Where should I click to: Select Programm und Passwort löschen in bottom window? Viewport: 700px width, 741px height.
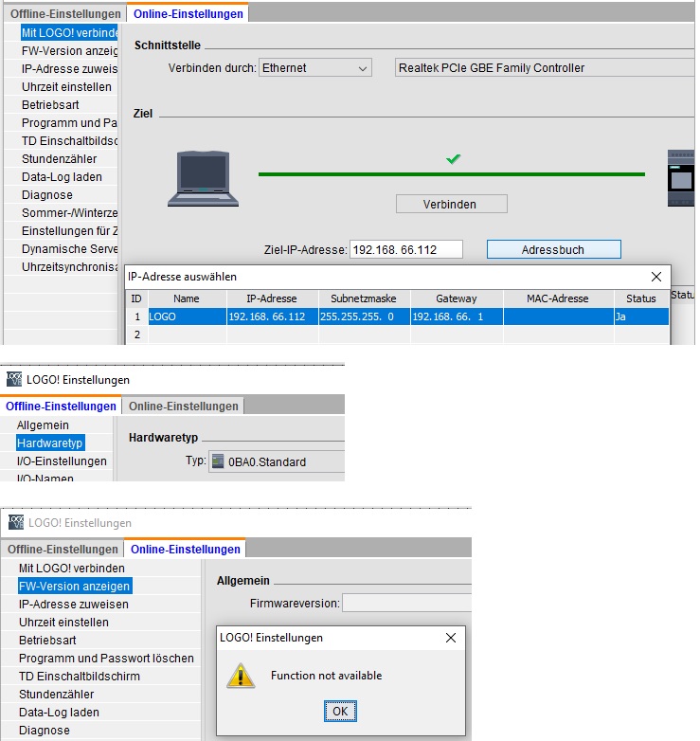106,658
